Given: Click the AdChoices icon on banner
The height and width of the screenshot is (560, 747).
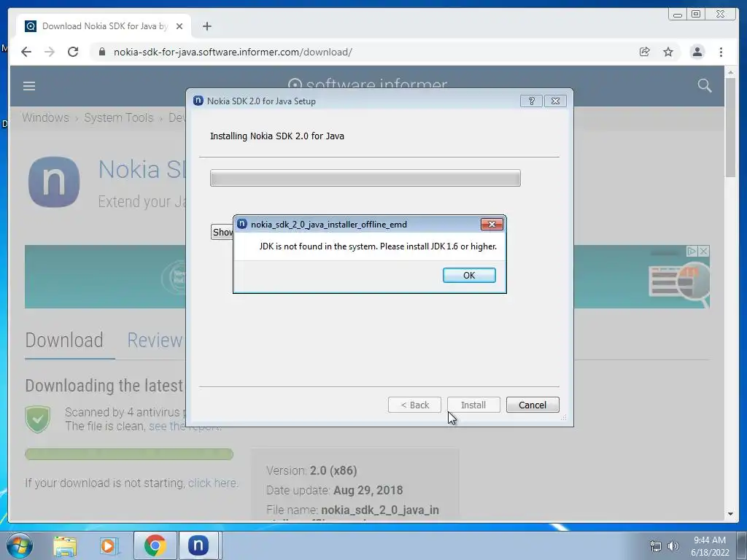Looking at the screenshot, I should coord(692,251).
